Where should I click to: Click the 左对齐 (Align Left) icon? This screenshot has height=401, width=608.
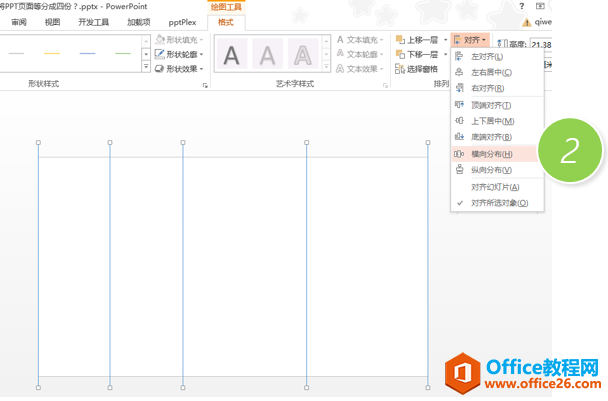[x=460, y=57]
